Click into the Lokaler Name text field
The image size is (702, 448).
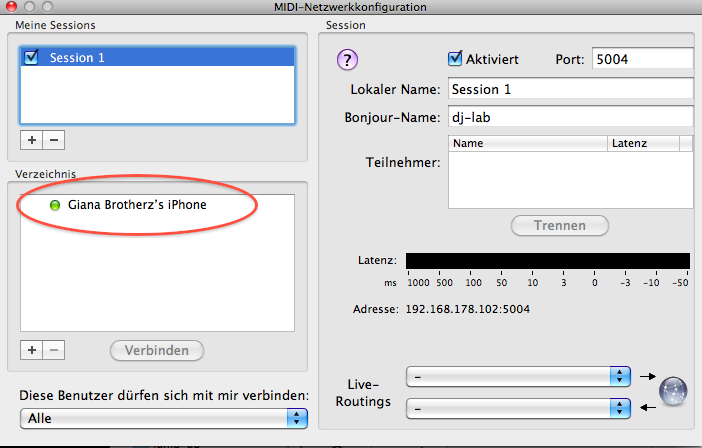click(570, 89)
